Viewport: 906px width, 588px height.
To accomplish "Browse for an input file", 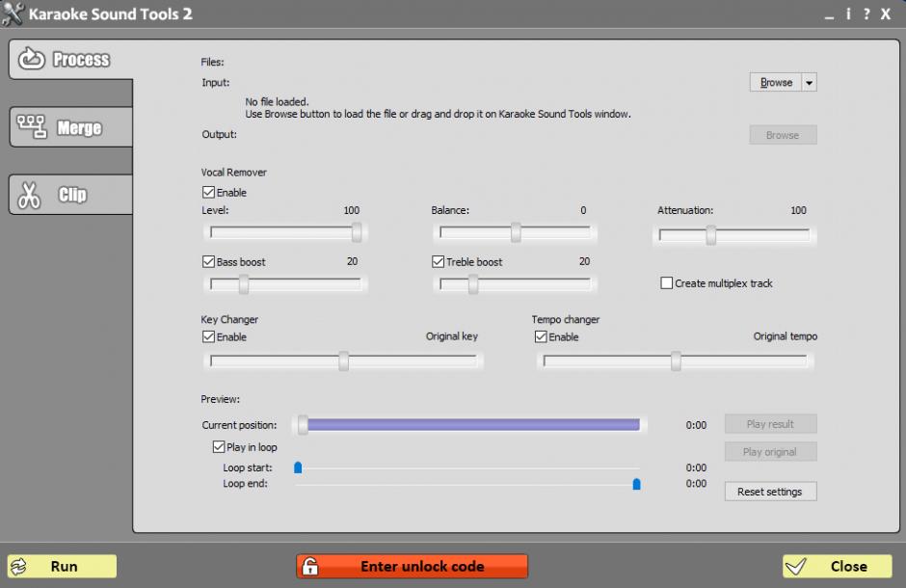I will 776,83.
